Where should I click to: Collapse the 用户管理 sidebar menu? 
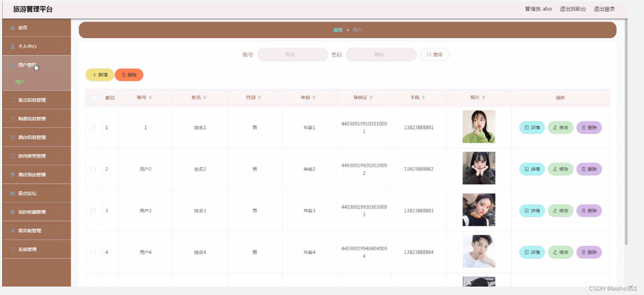tap(36, 65)
